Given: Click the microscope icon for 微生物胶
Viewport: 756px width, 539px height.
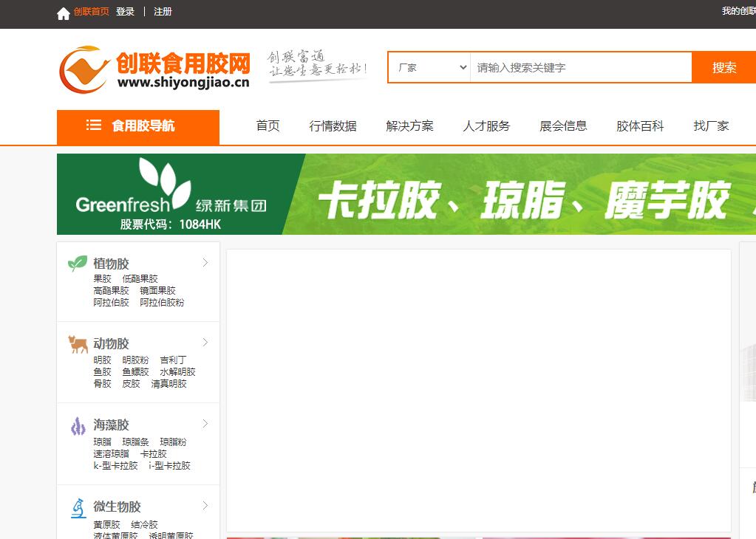Looking at the screenshot, I should pyautogui.click(x=78, y=507).
